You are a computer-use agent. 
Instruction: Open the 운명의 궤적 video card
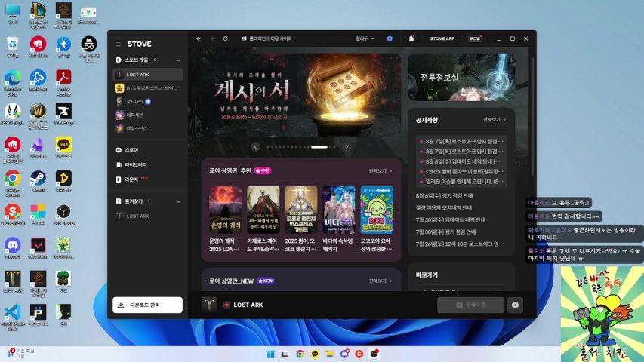[x=226, y=219]
